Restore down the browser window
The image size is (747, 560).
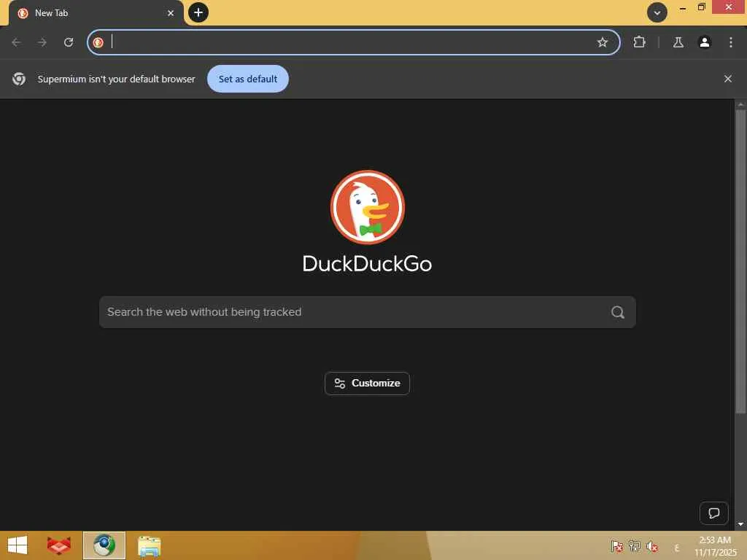[x=701, y=7]
